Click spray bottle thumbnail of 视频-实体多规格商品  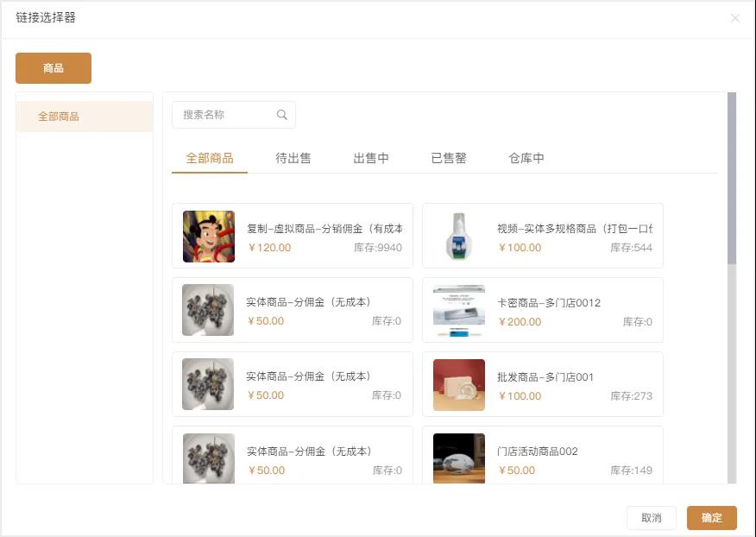(x=459, y=237)
